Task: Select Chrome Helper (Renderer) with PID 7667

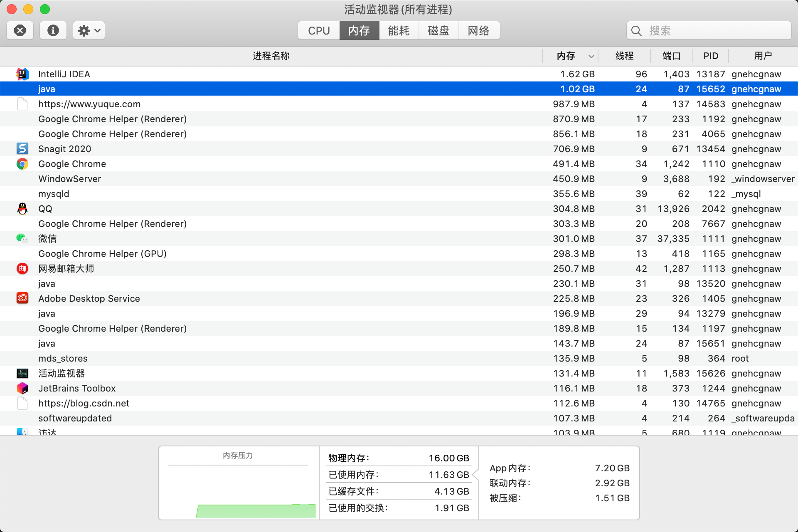Action: (x=399, y=224)
